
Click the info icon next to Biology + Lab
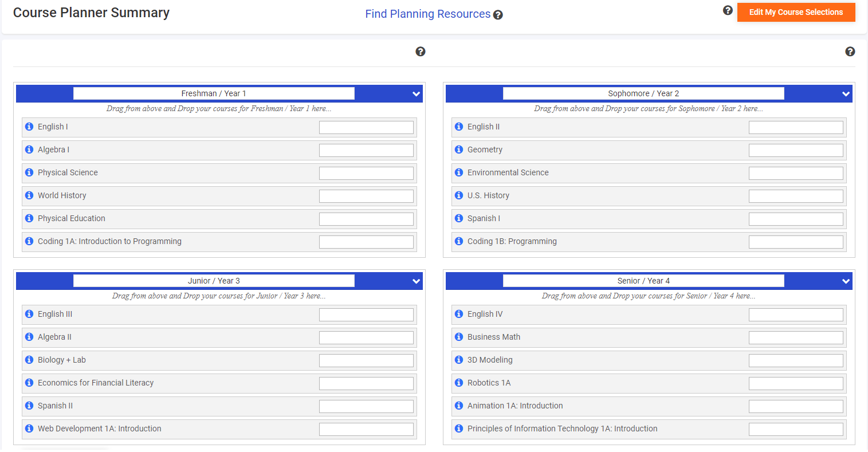(29, 360)
